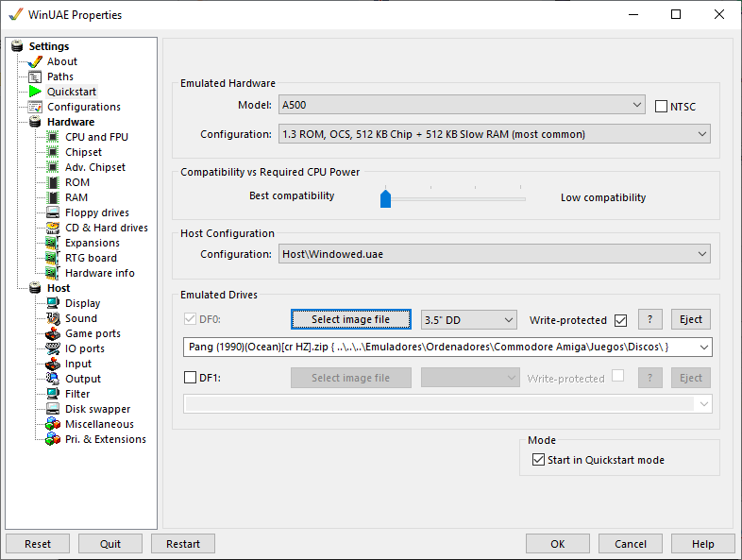Click the Cancel button
This screenshot has height=560, width=742.
tap(631, 544)
